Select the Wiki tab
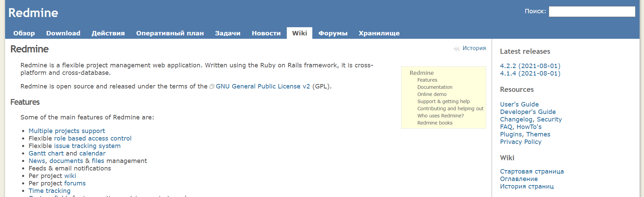Image resolution: width=644 pixels, height=197 pixels. (299, 33)
